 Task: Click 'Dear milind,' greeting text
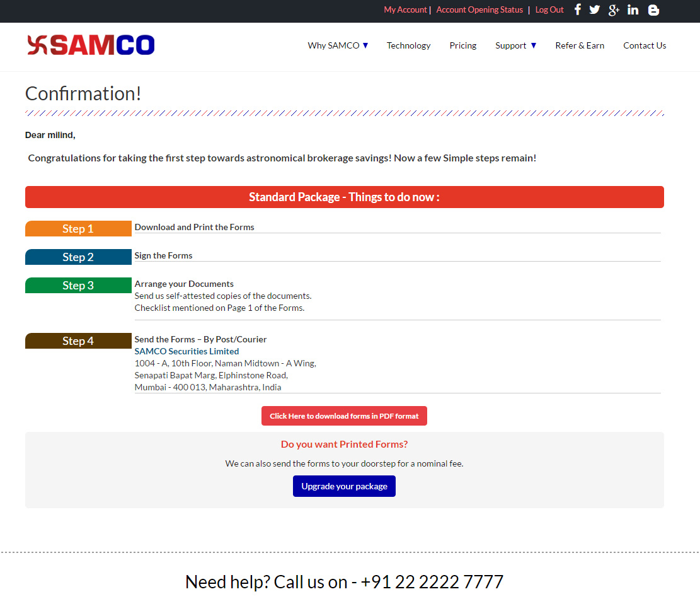(50, 135)
